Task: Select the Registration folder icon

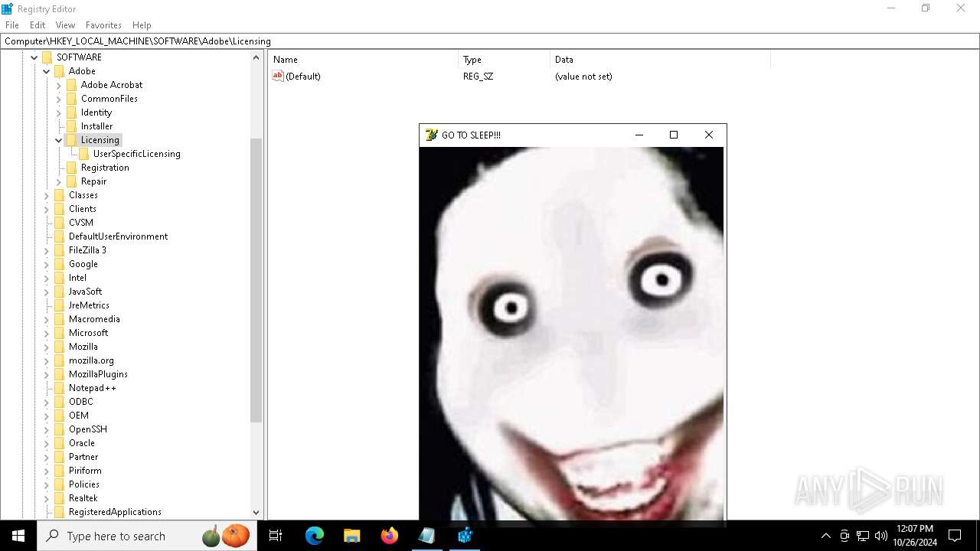Action: pyautogui.click(x=72, y=168)
